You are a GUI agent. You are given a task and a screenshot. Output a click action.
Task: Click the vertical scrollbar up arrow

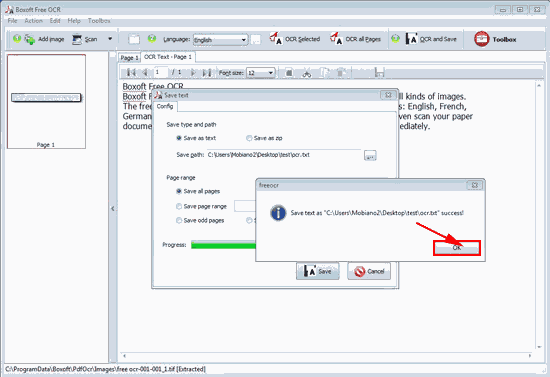point(539,85)
